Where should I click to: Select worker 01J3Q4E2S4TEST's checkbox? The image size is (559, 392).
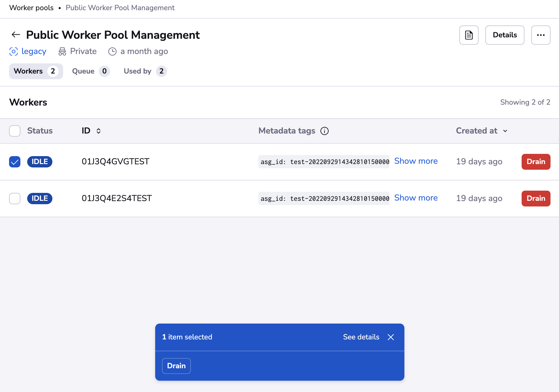click(14, 198)
